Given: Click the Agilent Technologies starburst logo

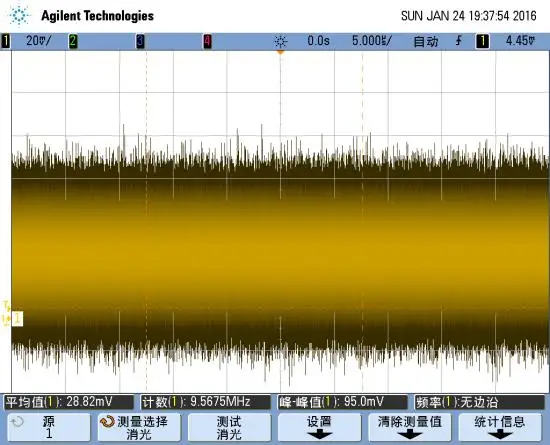Looking at the screenshot, I should pyautogui.click(x=20, y=15).
